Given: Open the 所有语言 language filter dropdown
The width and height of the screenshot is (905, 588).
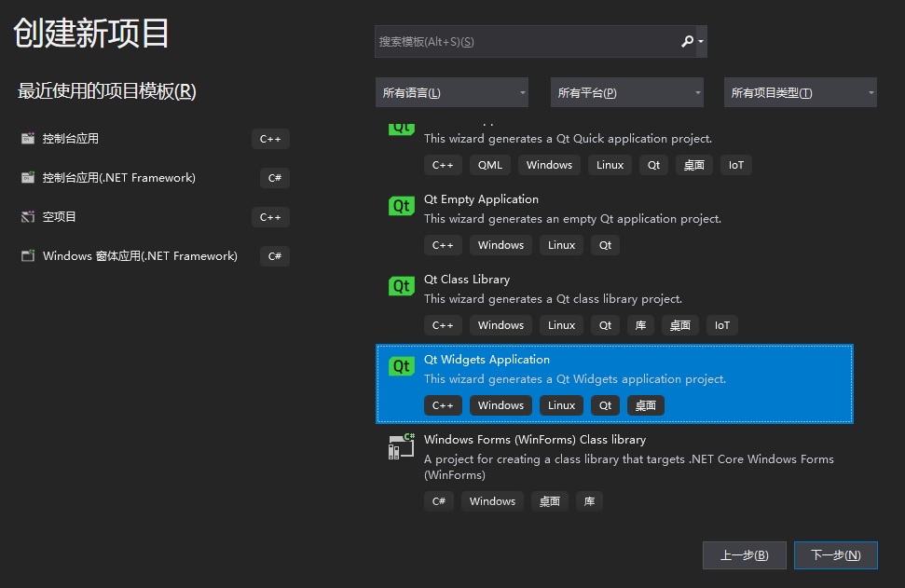Looking at the screenshot, I should (x=452, y=92).
